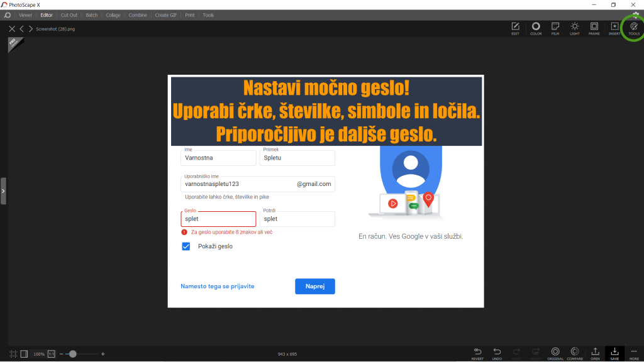Viewport: 644px width, 362px height.
Task: Open the Edit panel icon
Action: click(x=515, y=28)
